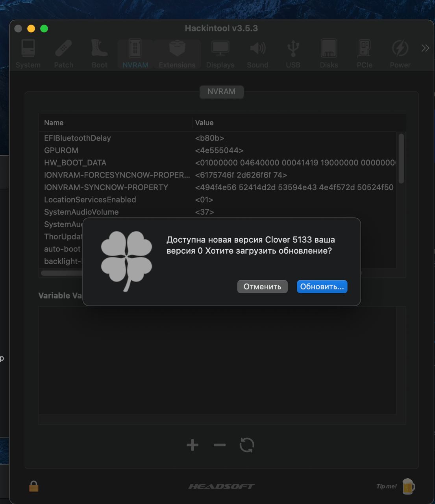Click the value <b80b>
The width and height of the screenshot is (435, 504).
pyautogui.click(x=209, y=138)
